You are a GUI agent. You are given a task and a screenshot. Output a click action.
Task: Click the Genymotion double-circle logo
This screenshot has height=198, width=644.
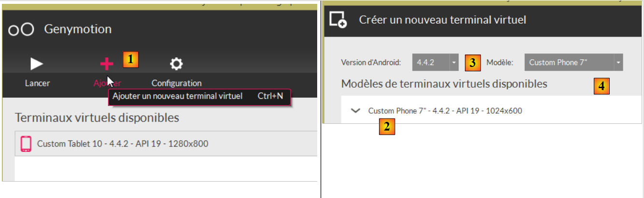[21, 29]
